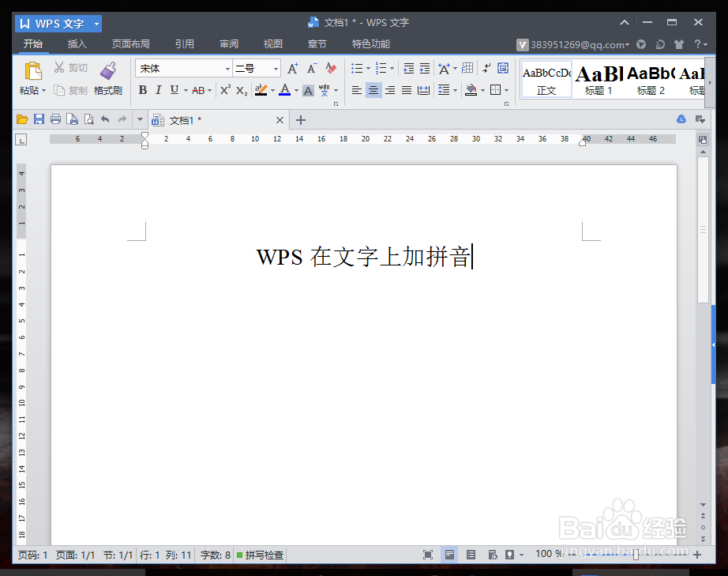Switch to the 页面布局 tab
The image size is (728, 576).
130,43
